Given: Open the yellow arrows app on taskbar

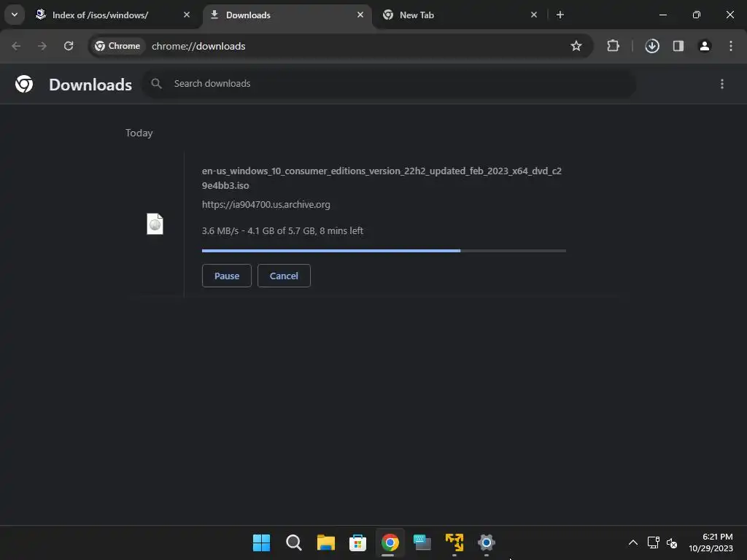Looking at the screenshot, I should tap(454, 542).
